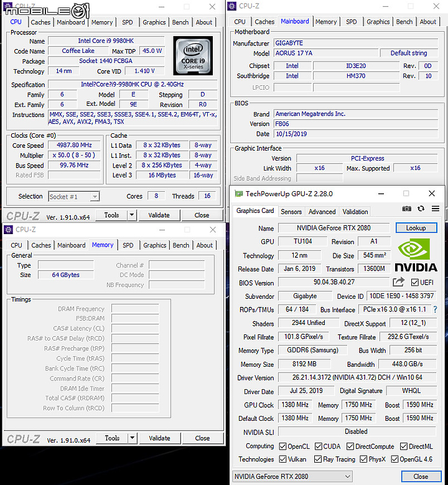Click the GPU-Z Release Date value Jan 6, 2019

[299, 268]
